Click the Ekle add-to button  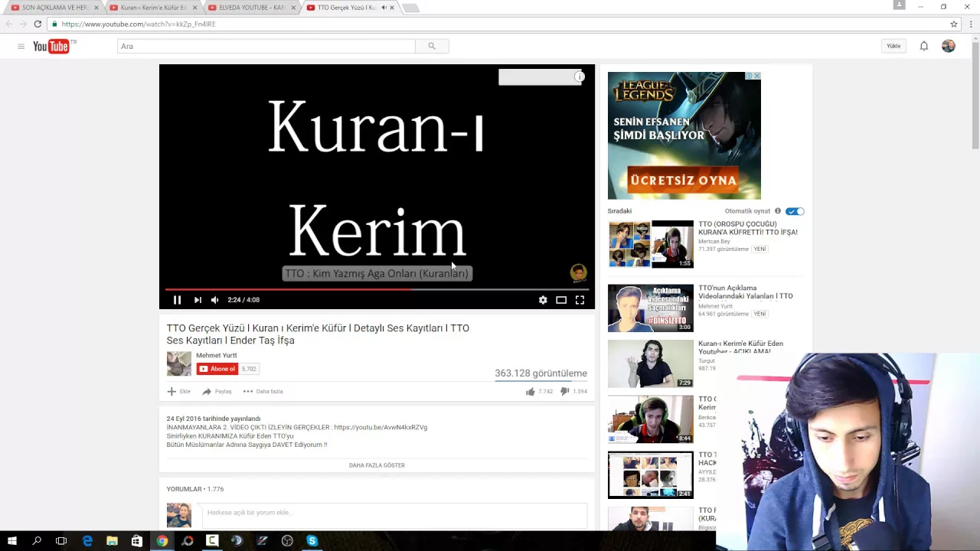(179, 391)
